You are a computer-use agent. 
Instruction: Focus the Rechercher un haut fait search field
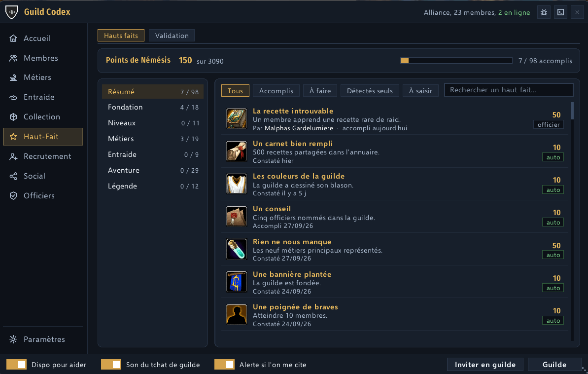coord(509,90)
